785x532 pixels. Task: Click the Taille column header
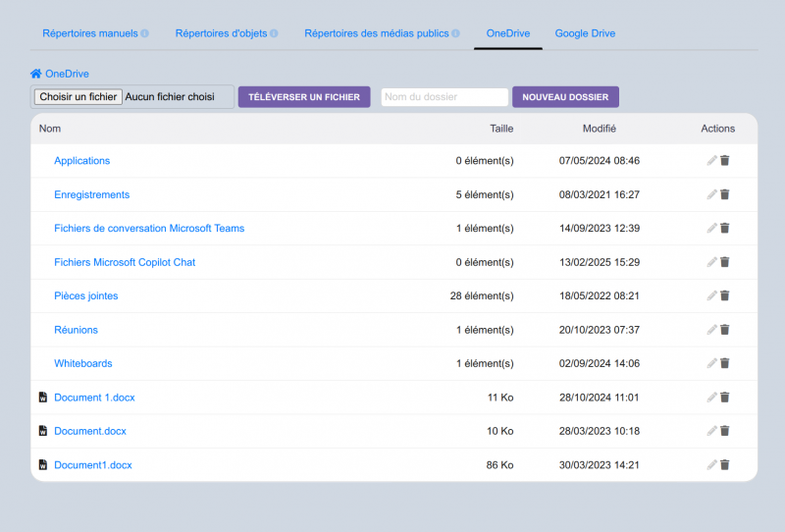tap(501, 129)
